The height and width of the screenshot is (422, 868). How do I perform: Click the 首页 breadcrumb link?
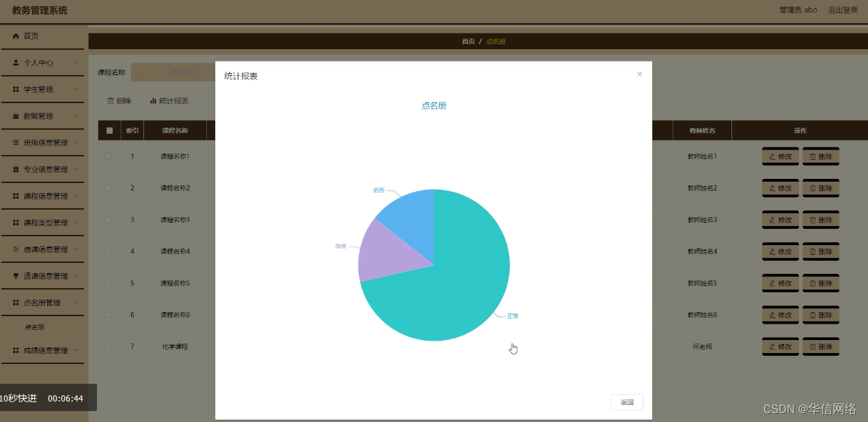pyautogui.click(x=467, y=41)
